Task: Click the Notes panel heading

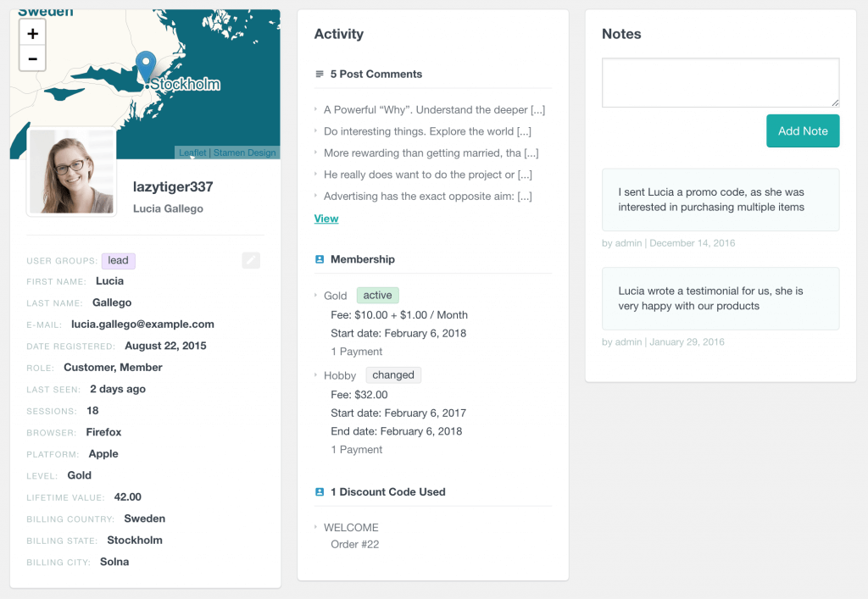Action: point(621,34)
